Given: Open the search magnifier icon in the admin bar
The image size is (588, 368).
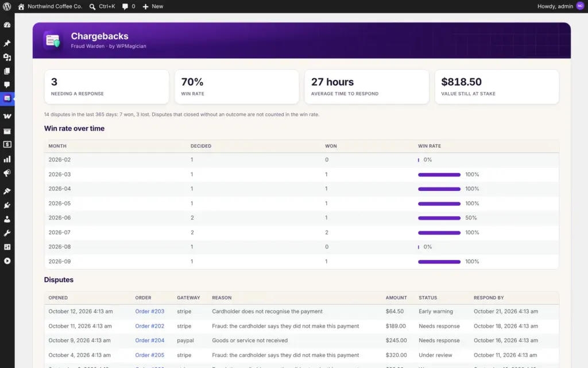Looking at the screenshot, I should [x=92, y=6].
